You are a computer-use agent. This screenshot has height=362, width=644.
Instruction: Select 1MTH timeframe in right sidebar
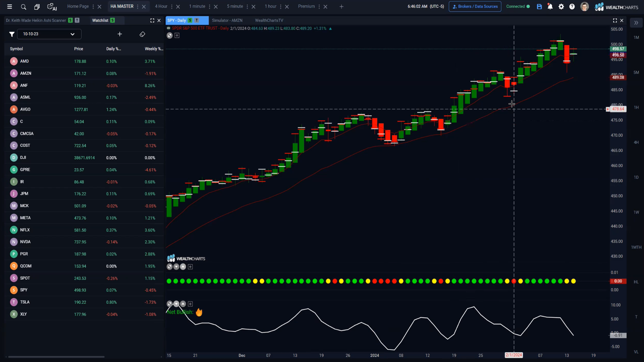pyautogui.click(x=636, y=247)
